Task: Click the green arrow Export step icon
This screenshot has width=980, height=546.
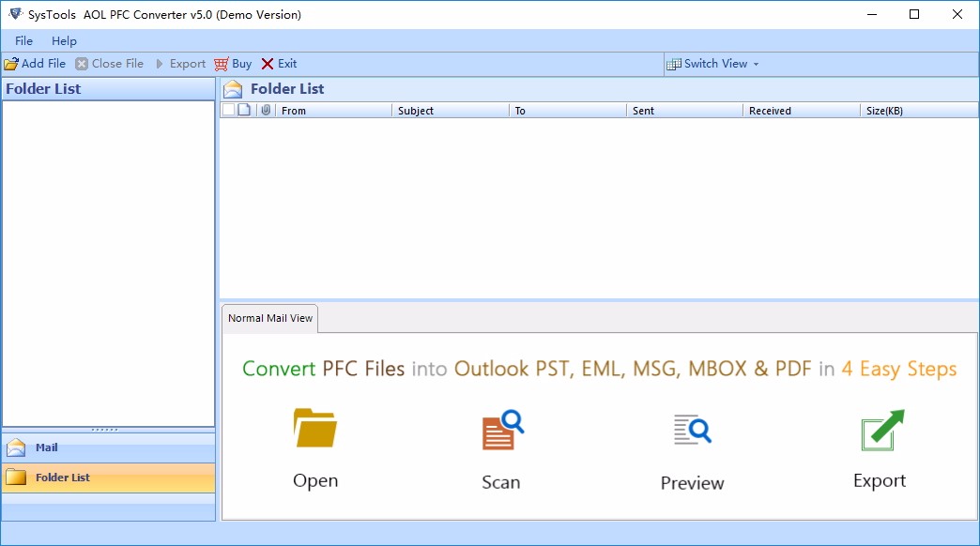Action: (x=882, y=430)
